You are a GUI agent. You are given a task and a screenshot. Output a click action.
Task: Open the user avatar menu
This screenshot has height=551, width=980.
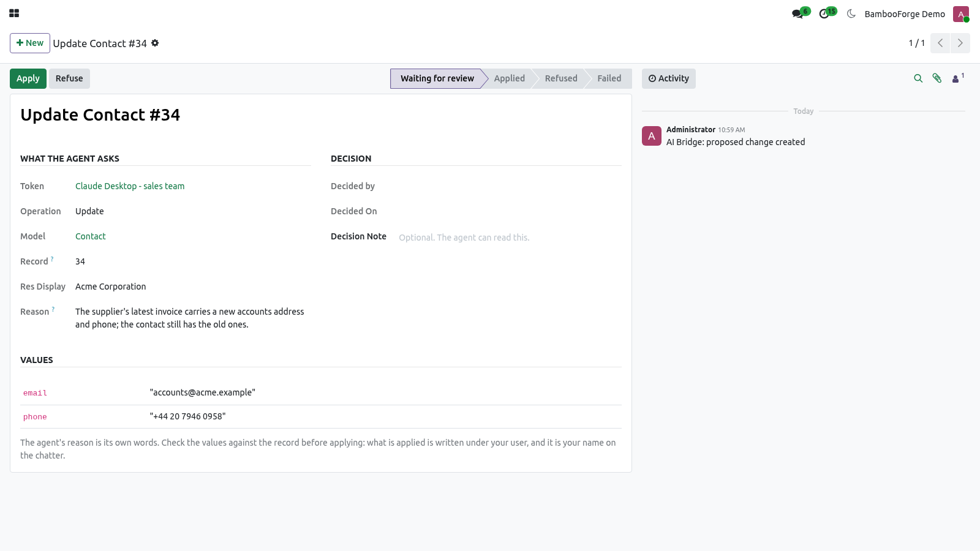click(x=961, y=14)
